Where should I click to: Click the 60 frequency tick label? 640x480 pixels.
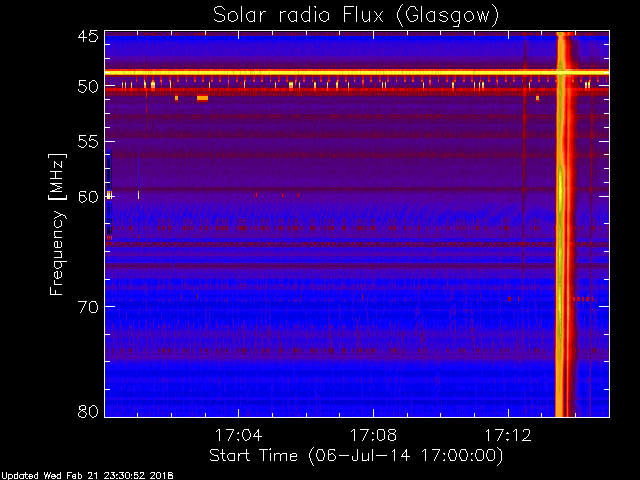(88, 197)
